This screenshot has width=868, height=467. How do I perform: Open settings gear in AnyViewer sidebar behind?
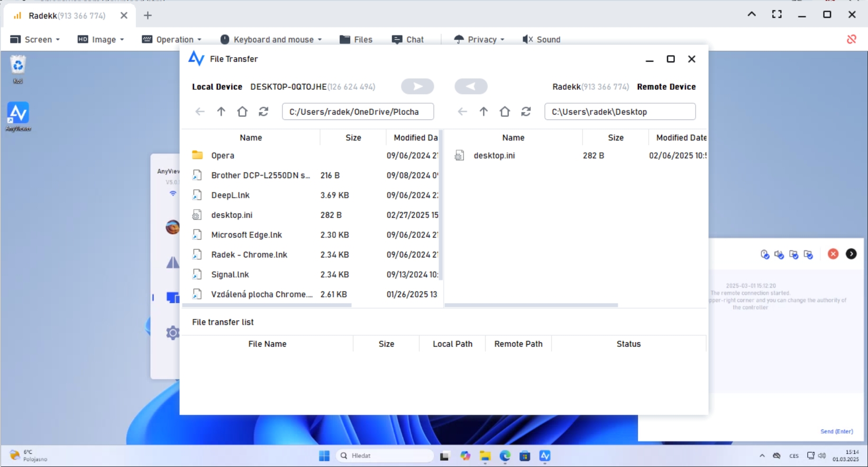tap(172, 333)
